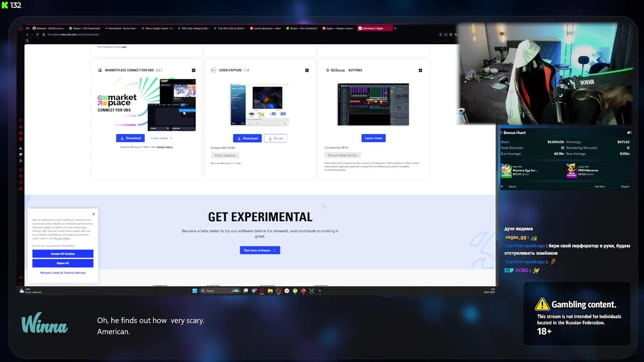Image resolution: width=644 pixels, height=362 pixels.
Task: Switch to the BonusHunt browser tab
Action: pyautogui.click(x=121, y=28)
